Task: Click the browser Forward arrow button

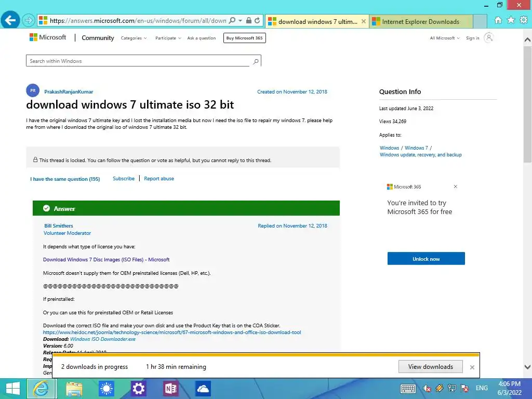Action: click(x=29, y=20)
